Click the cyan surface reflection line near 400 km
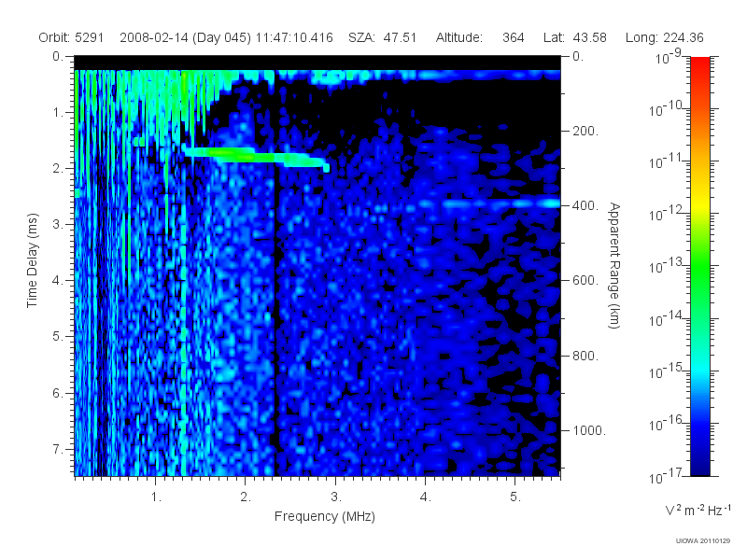Screen dimensions: 747x560 [x=491, y=203]
